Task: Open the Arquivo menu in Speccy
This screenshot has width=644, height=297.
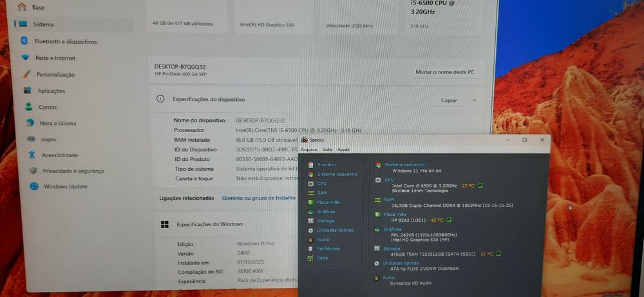Action: point(309,149)
